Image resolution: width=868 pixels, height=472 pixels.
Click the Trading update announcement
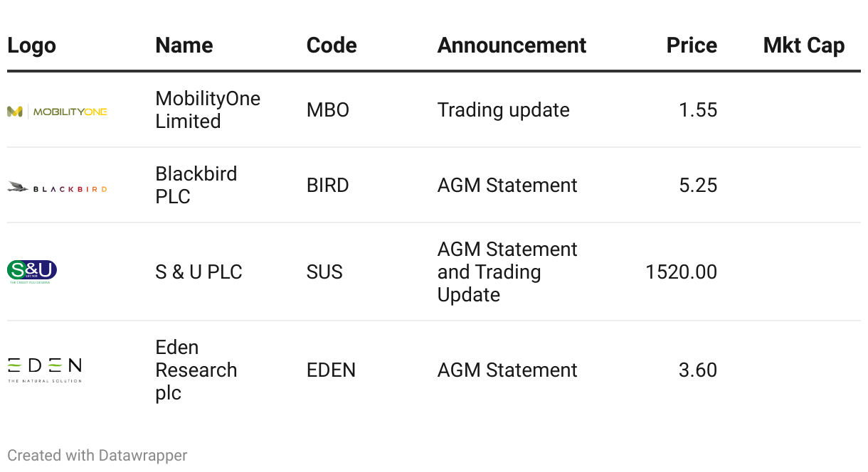[x=503, y=110]
